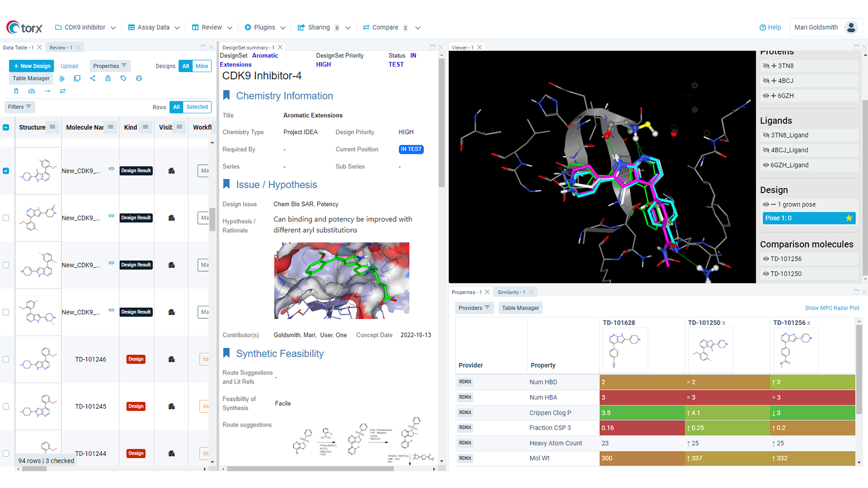Tick the checkbox for TD-101246 row
The height and width of the screenshot is (488, 868).
(x=6, y=359)
